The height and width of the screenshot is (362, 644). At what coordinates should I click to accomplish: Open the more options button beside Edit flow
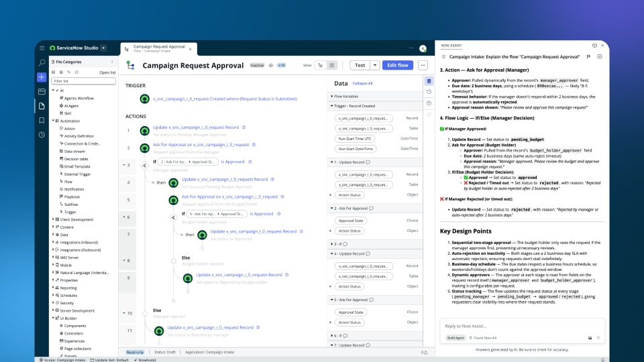423,65
